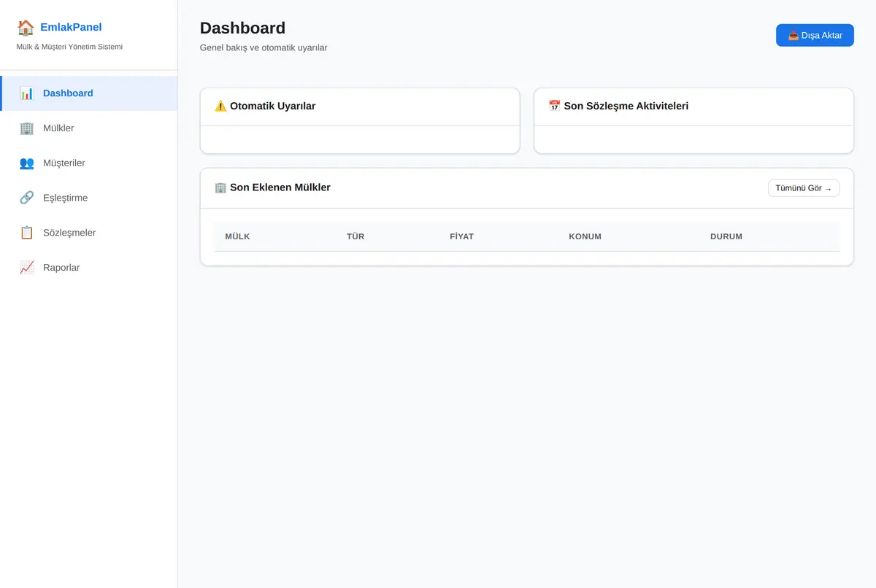Image resolution: width=876 pixels, height=588 pixels.
Task: Click the KONUM column header
Action: [585, 236]
